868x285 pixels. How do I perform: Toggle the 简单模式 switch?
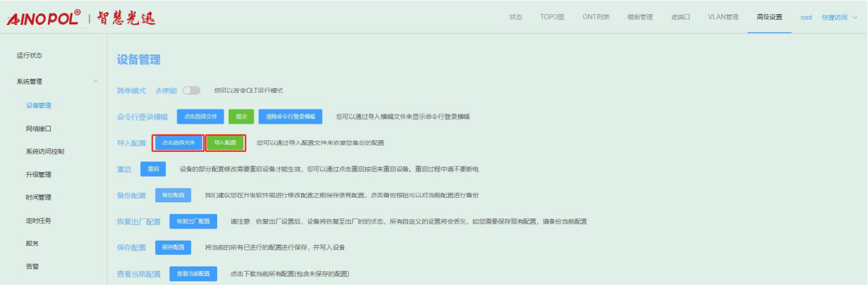tap(192, 91)
